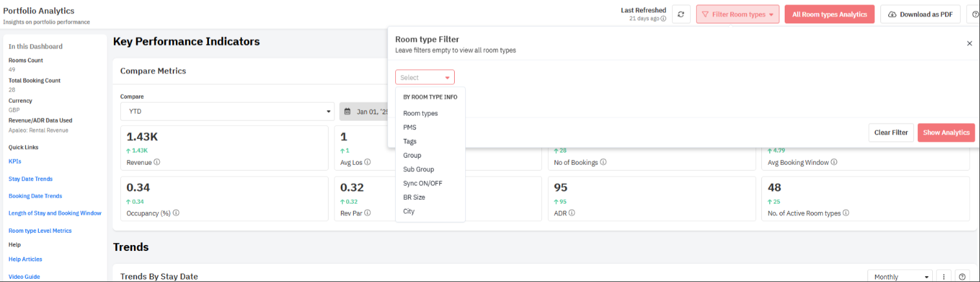This screenshot has height=282, width=980.
Task: Click the Download as PDF button
Action: (x=920, y=14)
